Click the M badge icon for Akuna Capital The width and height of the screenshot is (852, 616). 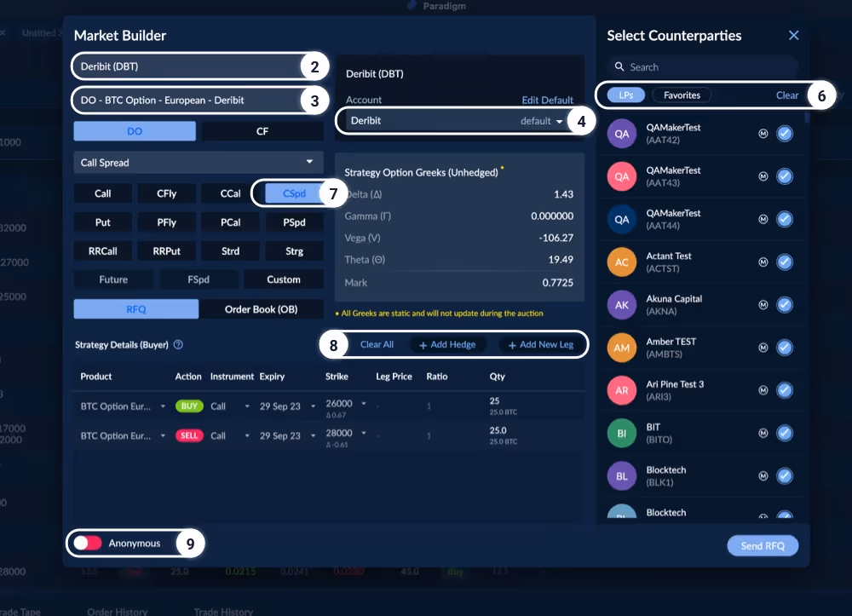click(x=763, y=305)
